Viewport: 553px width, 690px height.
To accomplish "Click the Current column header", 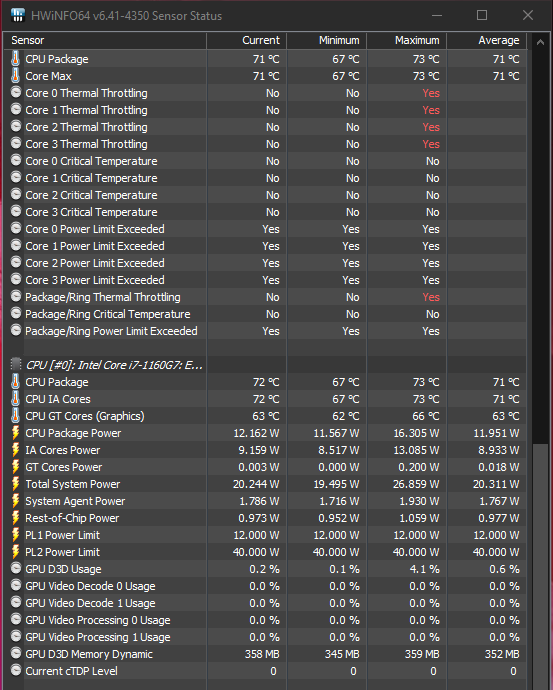I will click(246, 40).
